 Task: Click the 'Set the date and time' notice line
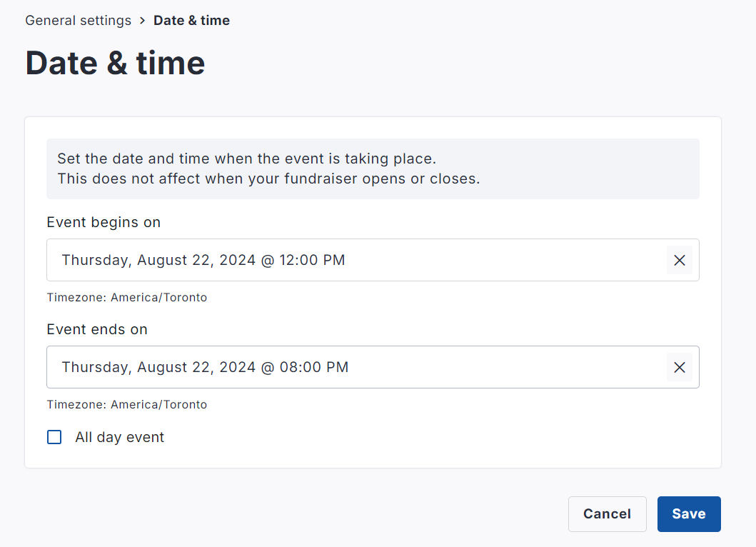[246, 158]
